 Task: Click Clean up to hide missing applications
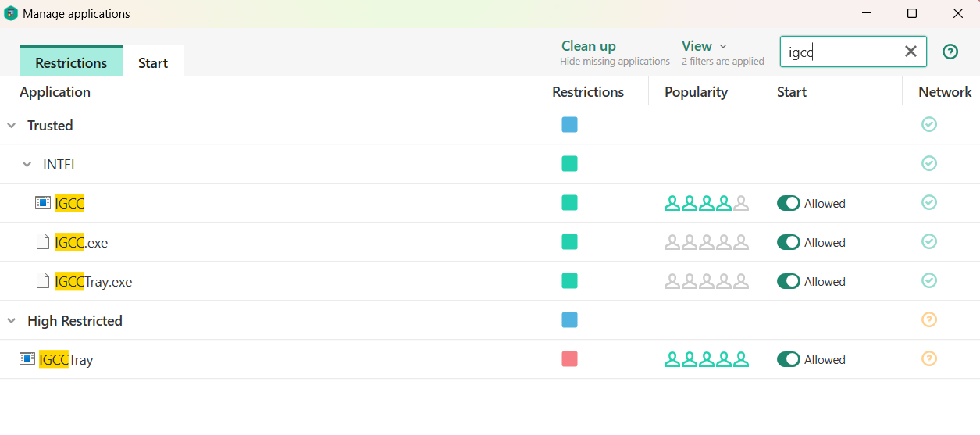point(589,46)
